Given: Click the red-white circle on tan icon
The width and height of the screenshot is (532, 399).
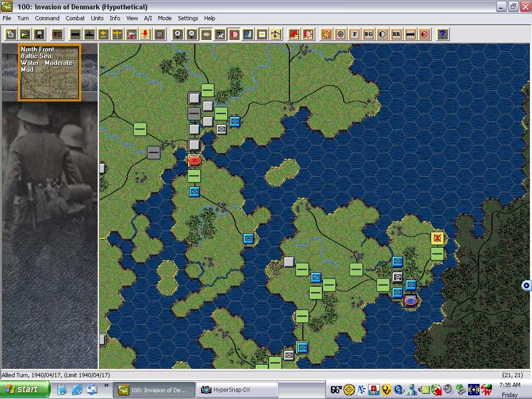Looking at the screenshot, I should (x=308, y=34).
